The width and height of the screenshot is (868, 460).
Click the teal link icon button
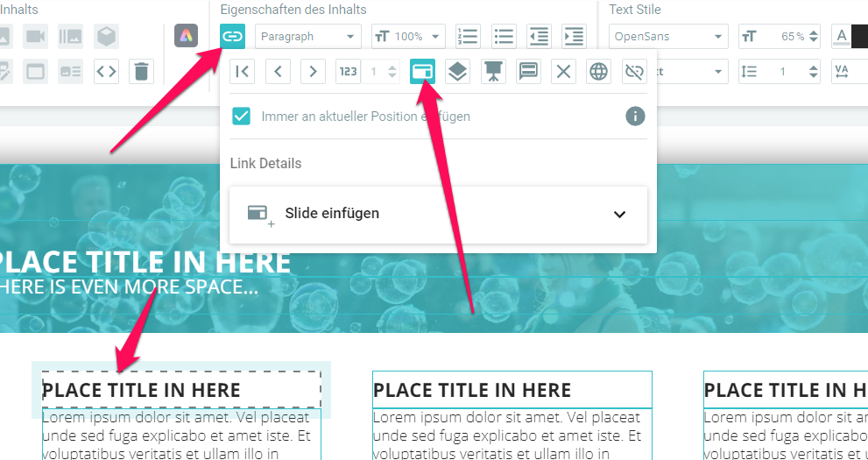(232, 37)
